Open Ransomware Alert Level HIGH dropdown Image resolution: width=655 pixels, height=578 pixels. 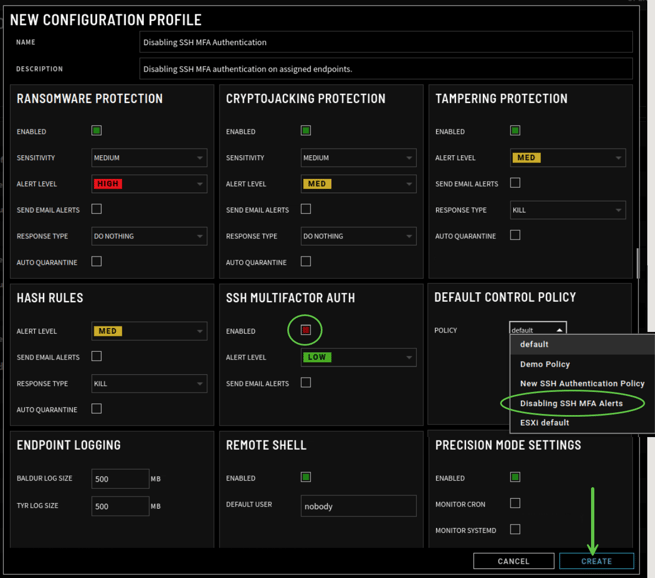pos(149,184)
